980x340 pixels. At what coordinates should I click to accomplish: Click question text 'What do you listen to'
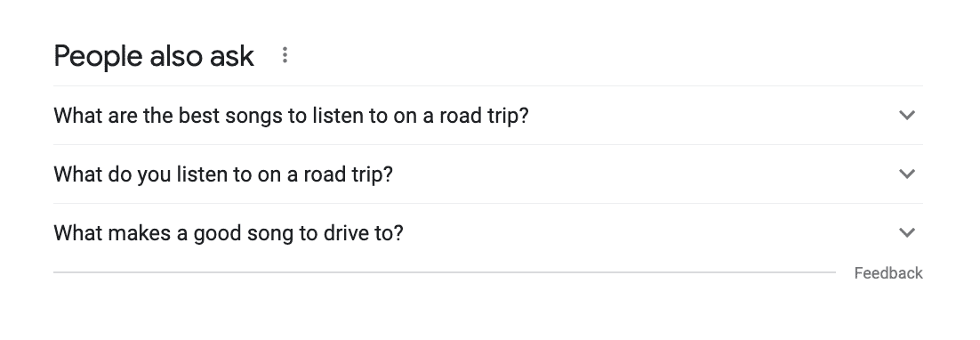pos(223,174)
